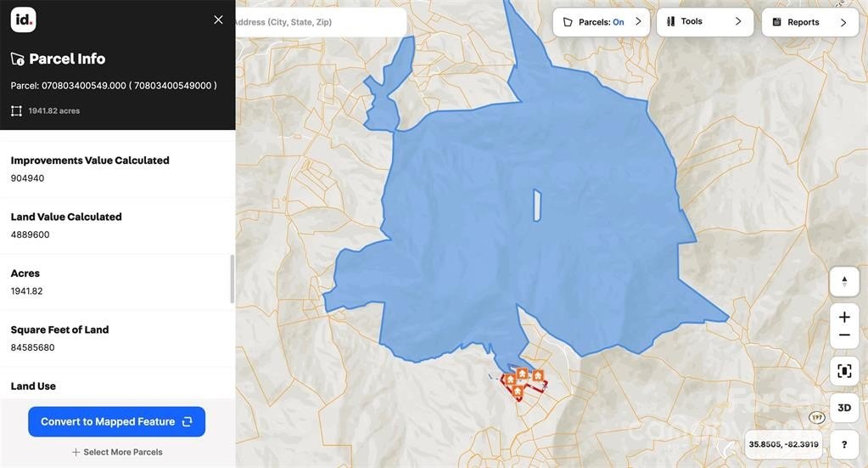Click Convert to Mapped Feature button

coord(116,421)
